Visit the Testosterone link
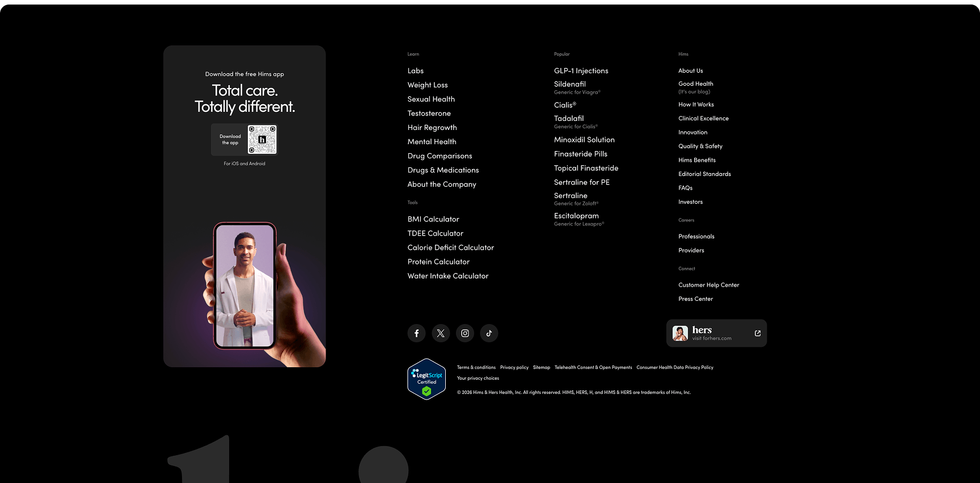The image size is (980, 483). point(429,114)
